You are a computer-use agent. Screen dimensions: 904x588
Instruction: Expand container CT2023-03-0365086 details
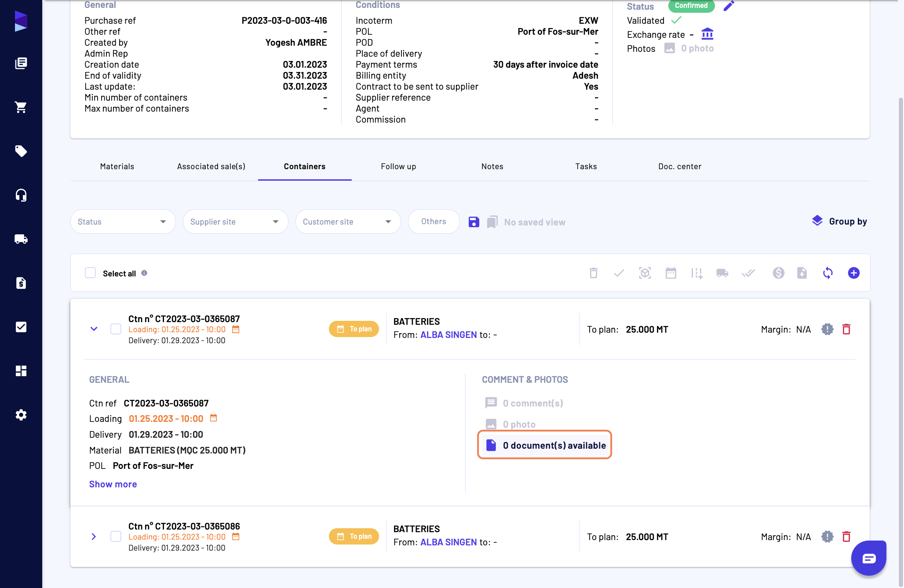pos(94,537)
